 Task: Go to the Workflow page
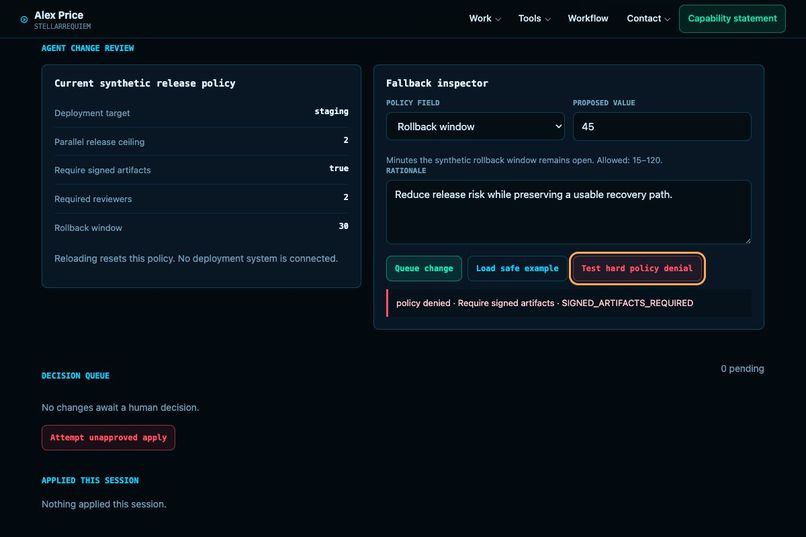click(588, 18)
